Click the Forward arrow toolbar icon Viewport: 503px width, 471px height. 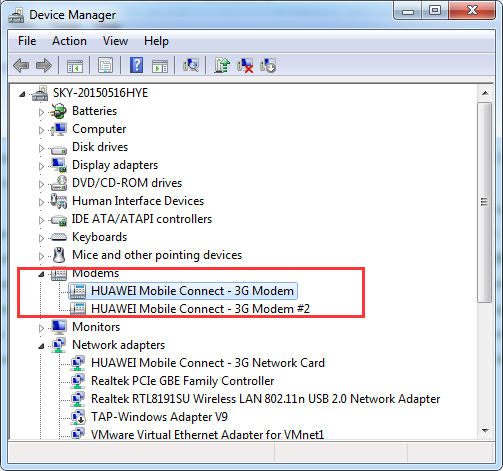pyautogui.click(x=44, y=65)
